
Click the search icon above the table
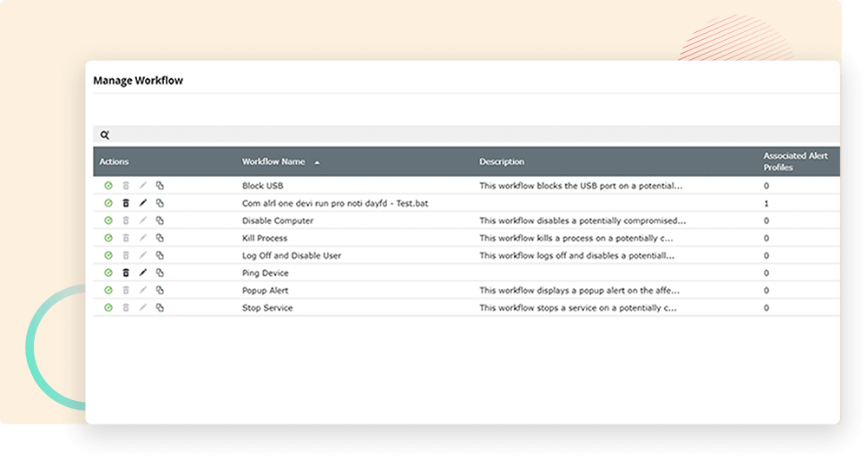click(105, 135)
